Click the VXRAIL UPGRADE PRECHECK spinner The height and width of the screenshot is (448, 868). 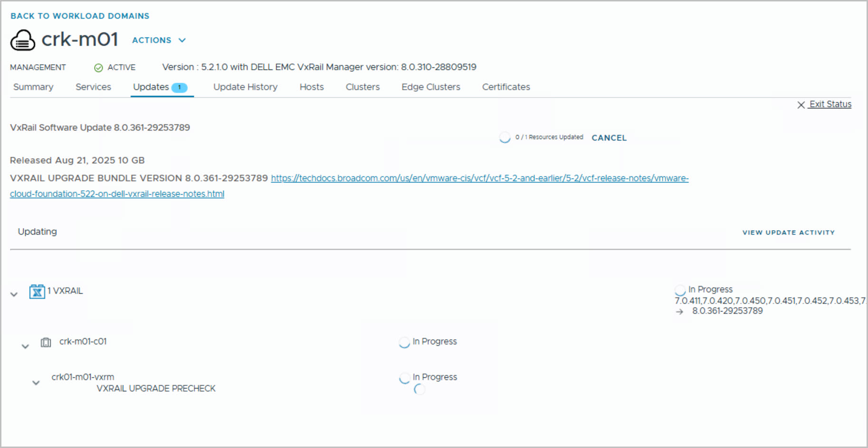coord(420,389)
